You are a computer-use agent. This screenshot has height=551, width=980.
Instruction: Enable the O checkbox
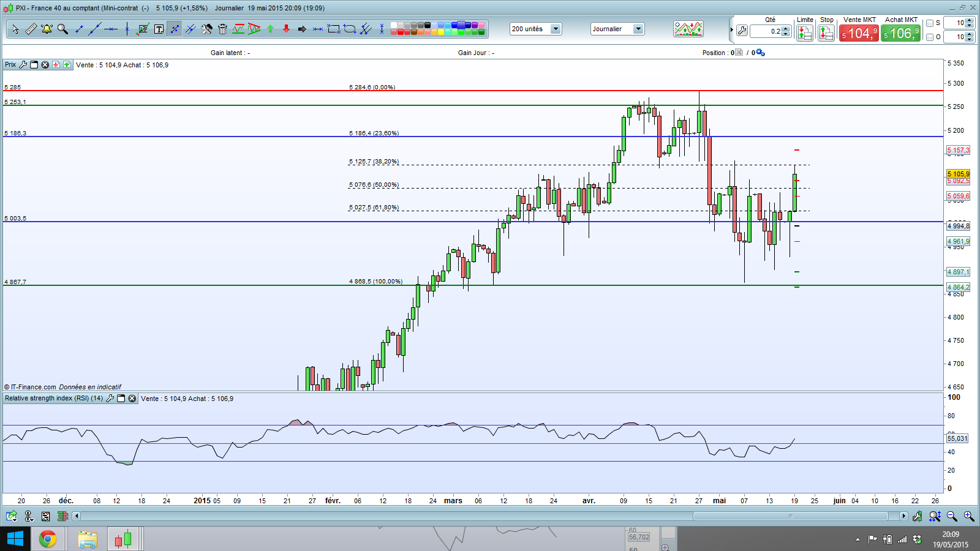[x=930, y=37]
